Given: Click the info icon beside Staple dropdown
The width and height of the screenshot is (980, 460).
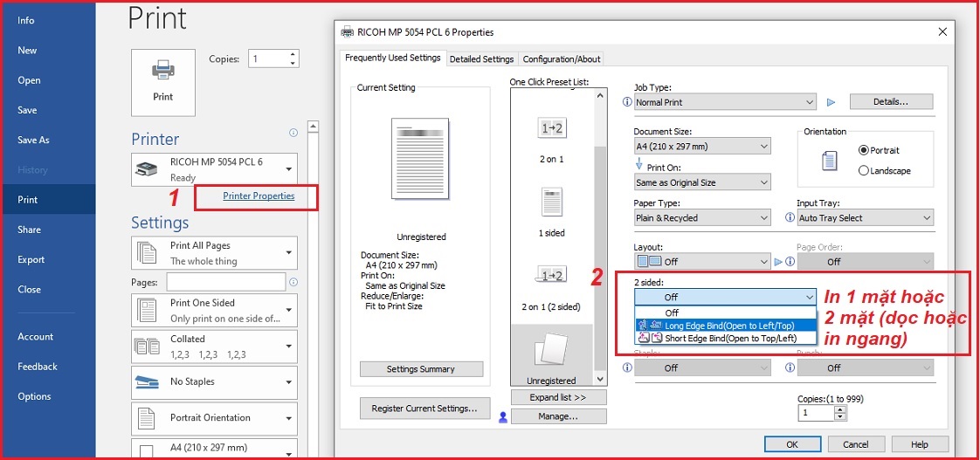Looking at the screenshot, I should [x=627, y=368].
